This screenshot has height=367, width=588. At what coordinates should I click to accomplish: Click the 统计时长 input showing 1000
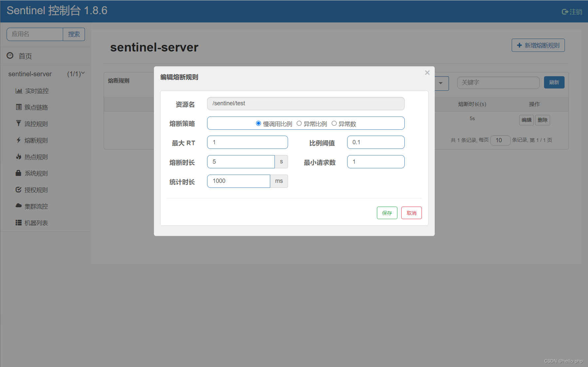tap(239, 181)
